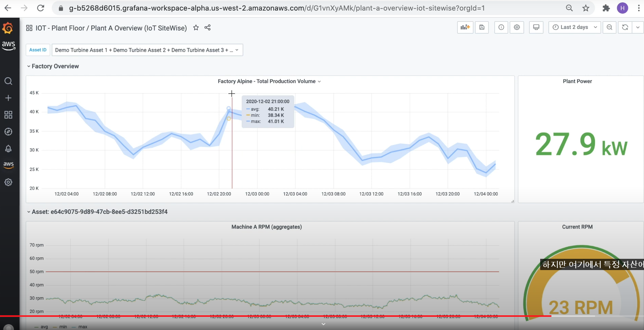
Task: Open the browser three-dot menu
Action: (639, 8)
